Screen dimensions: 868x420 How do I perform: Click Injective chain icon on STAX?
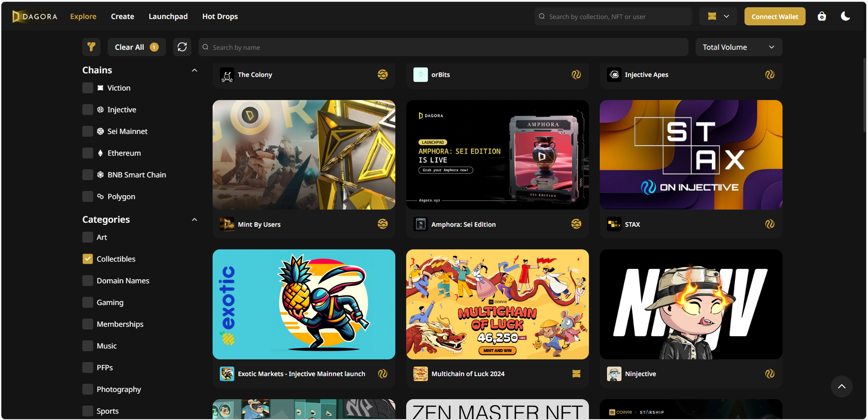770,224
